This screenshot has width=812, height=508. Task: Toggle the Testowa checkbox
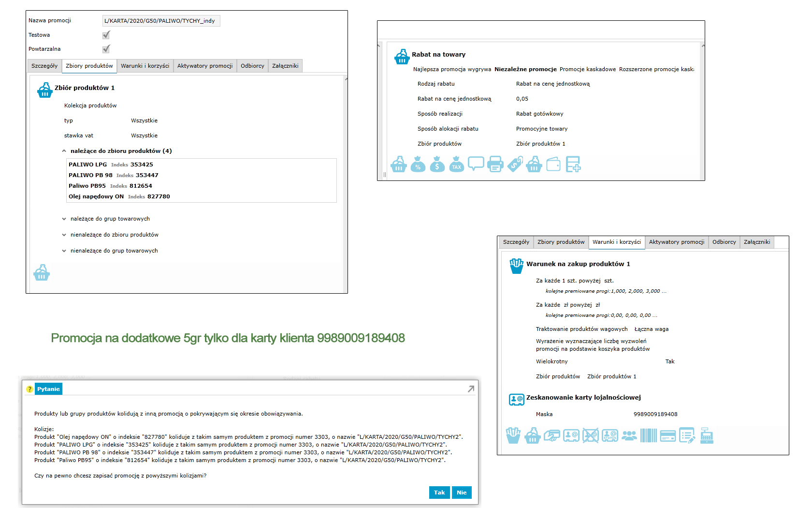point(106,35)
